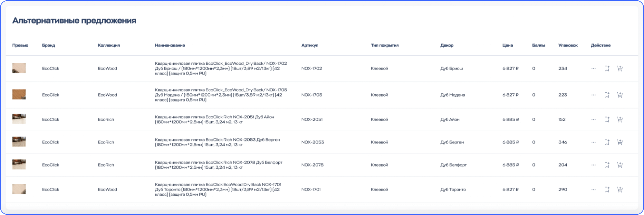Add NOX-1705 Дуб Модена to cart

(x=620, y=95)
